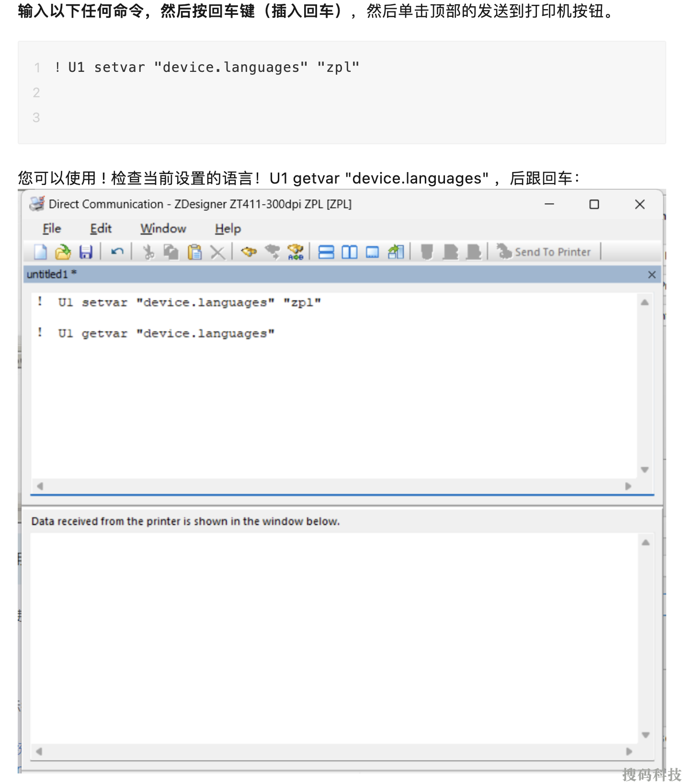Image resolution: width=683 pixels, height=784 pixels.
Task: Select the untitled1 document title bar
Action: point(342,274)
